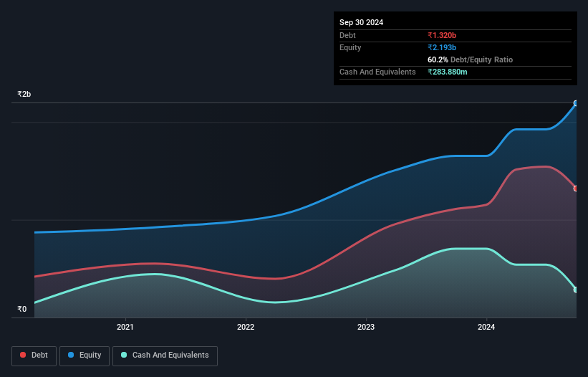Click the 2023 x-axis label
Viewport: 588px width, 377px height.
366,327
